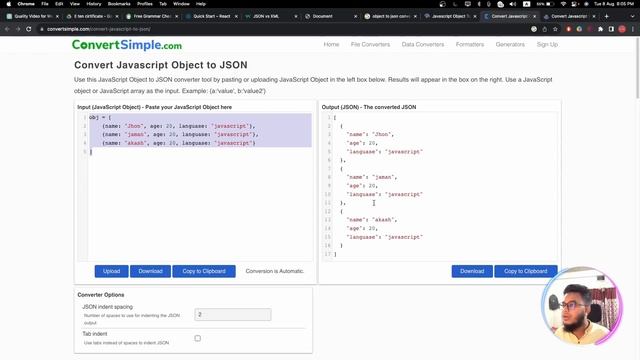Click the battery indicator in menu bar
This screenshot has width=640, height=360.
point(545,4)
